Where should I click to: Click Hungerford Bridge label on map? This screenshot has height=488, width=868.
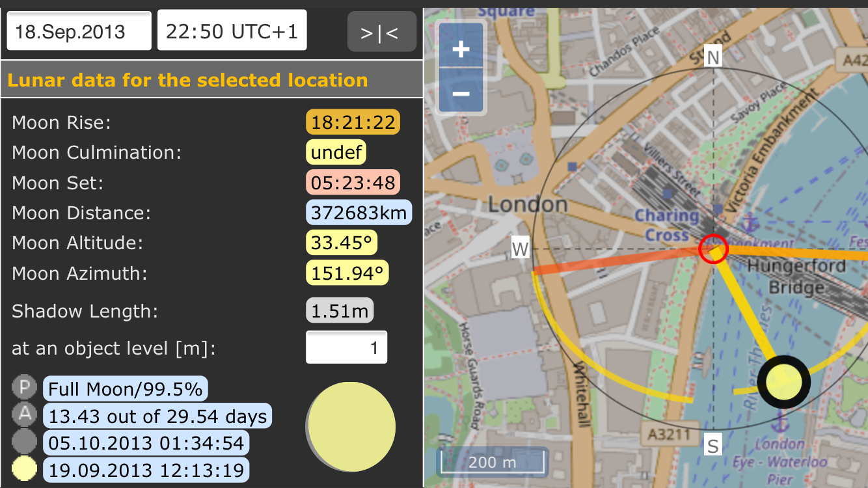click(796, 276)
